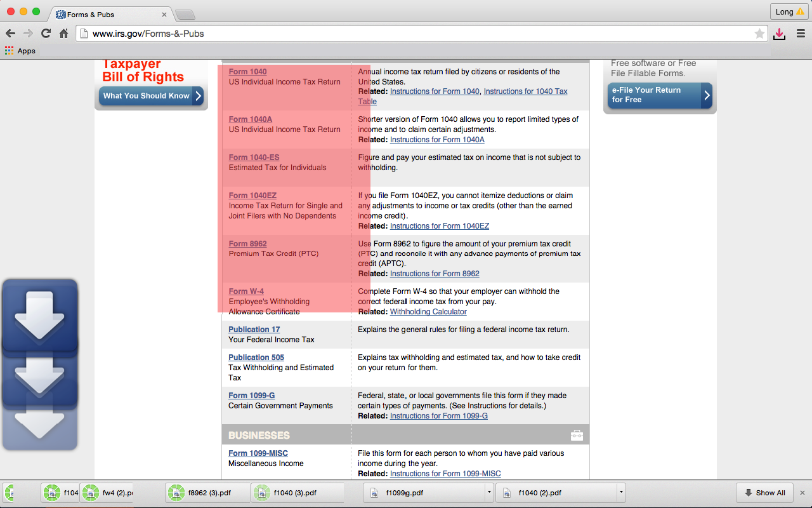Open a new tab with the tab-strip button
The image size is (812, 508).
point(185,14)
